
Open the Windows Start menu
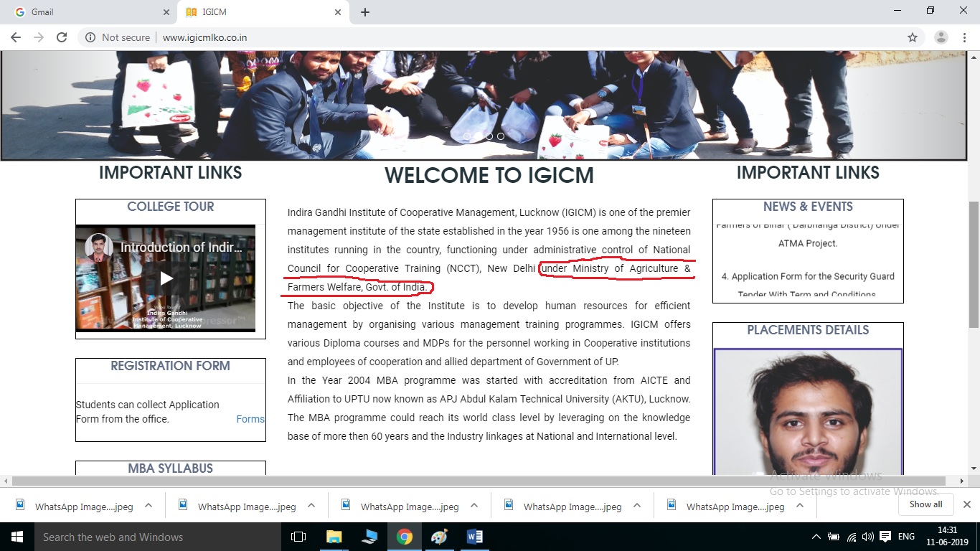pyautogui.click(x=17, y=537)
